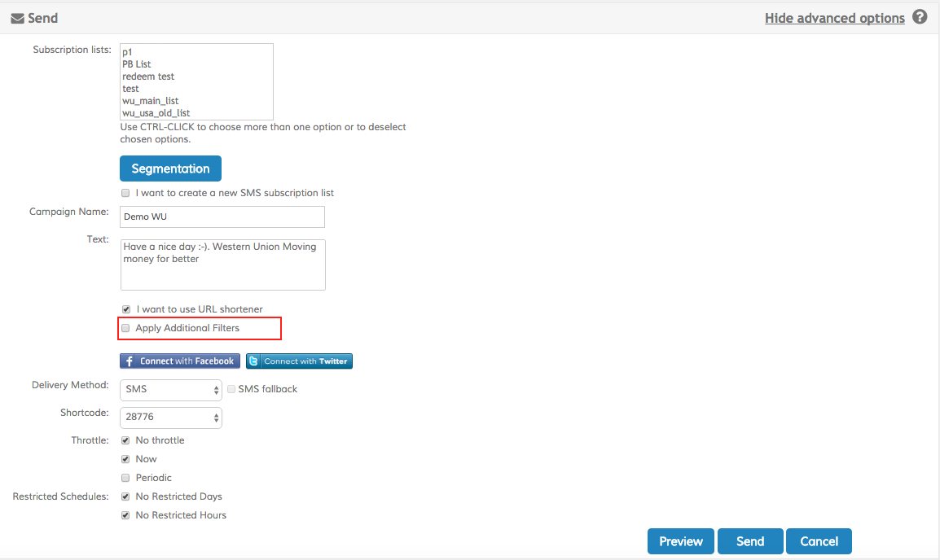This screenshot has width=940, height=560.
Task: Cancel the SMS campaign form
Action: pyautogui.click(x=818, y=541)
